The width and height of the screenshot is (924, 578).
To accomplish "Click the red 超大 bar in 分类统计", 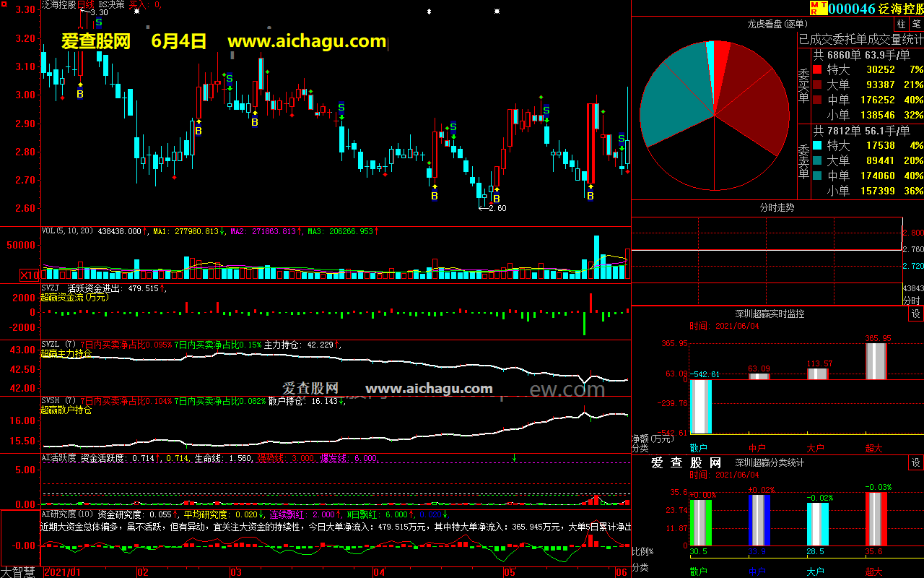I will (876, 519).
